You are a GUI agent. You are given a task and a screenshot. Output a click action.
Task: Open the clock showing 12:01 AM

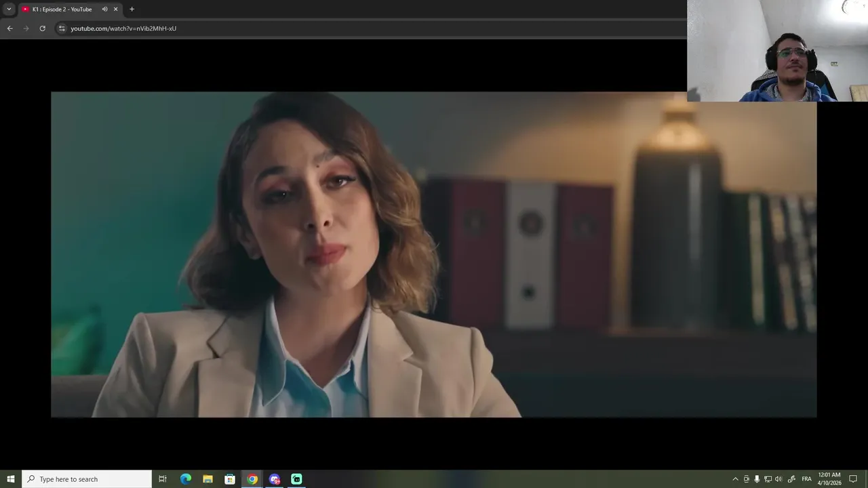(x=829, y=479)
